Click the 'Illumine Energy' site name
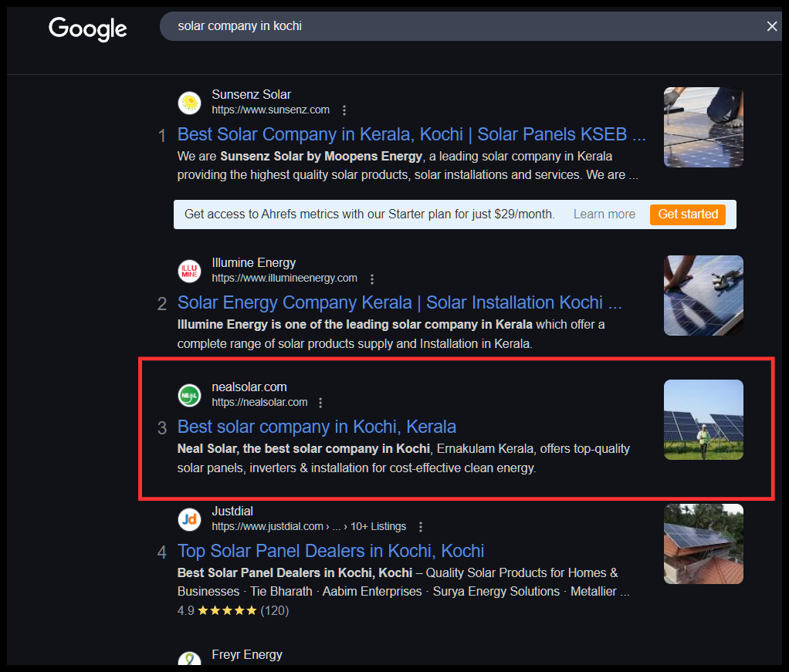Screen dimensions: 789x672 point(253,263)
